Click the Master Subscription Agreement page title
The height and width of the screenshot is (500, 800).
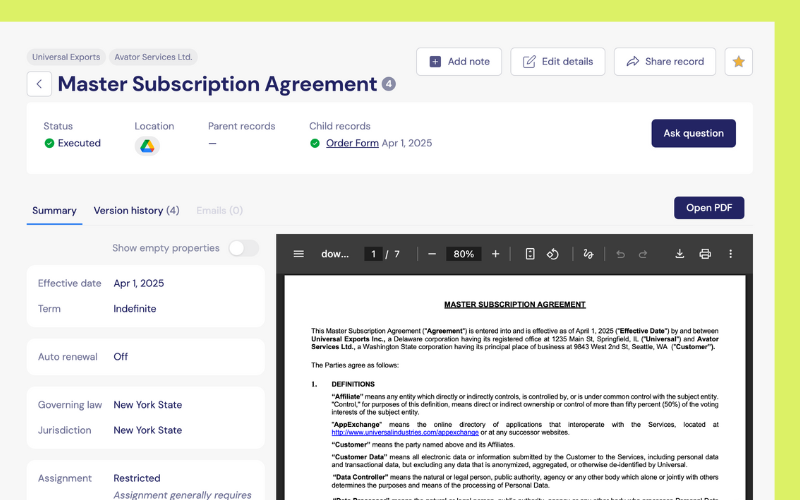point(217,84)
